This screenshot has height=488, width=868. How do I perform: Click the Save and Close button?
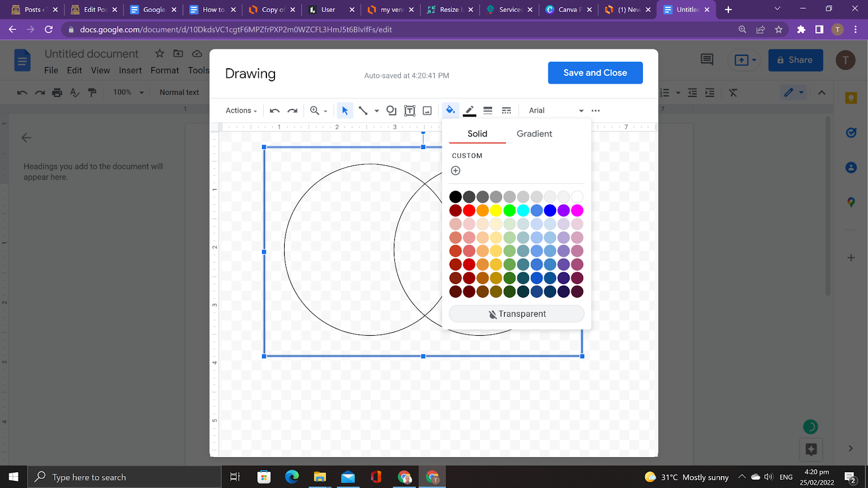[595, 73]
